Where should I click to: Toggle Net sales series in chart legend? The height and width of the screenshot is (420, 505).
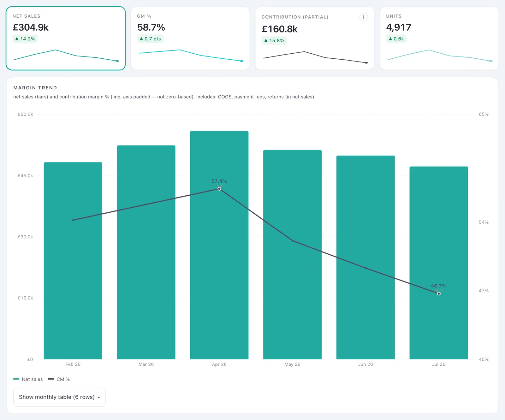pyautogui.click(x=28, y=379)
